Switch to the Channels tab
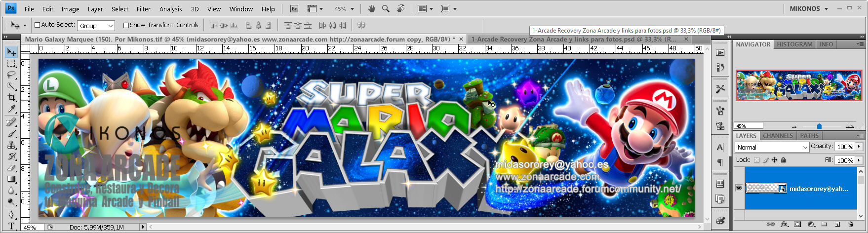Screen dimensions: 868x233 (778, 136)
